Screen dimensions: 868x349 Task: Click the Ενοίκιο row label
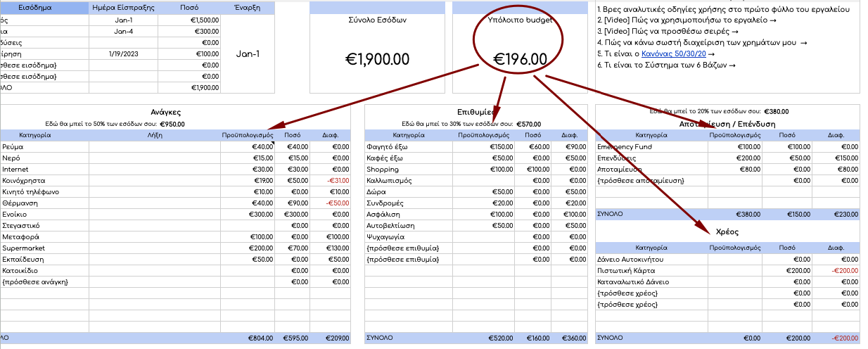[14, 214]
